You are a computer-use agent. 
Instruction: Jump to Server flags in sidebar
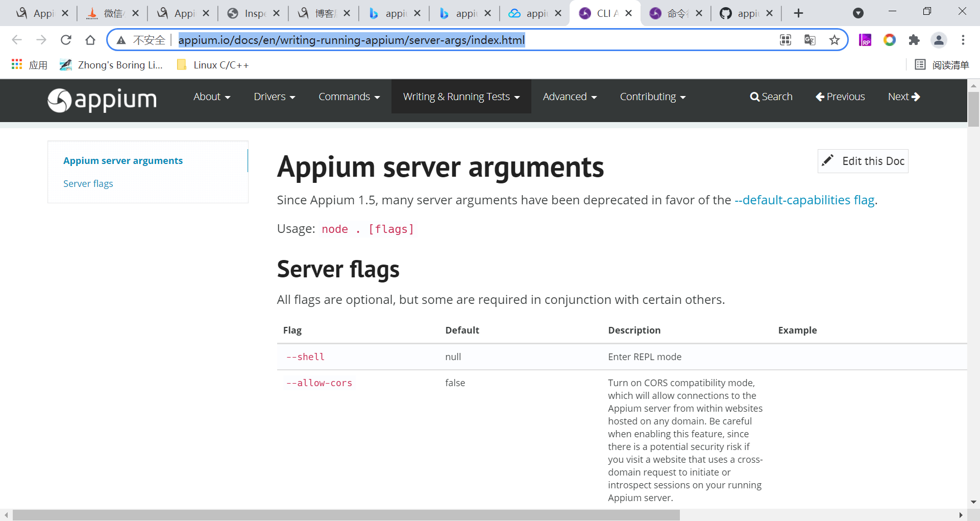click(x=88, y=184)
